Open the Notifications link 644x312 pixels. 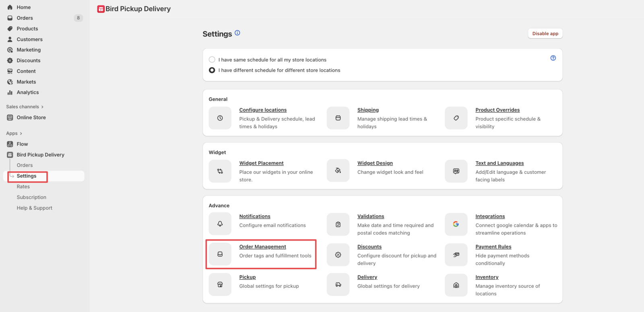point(255,216)
